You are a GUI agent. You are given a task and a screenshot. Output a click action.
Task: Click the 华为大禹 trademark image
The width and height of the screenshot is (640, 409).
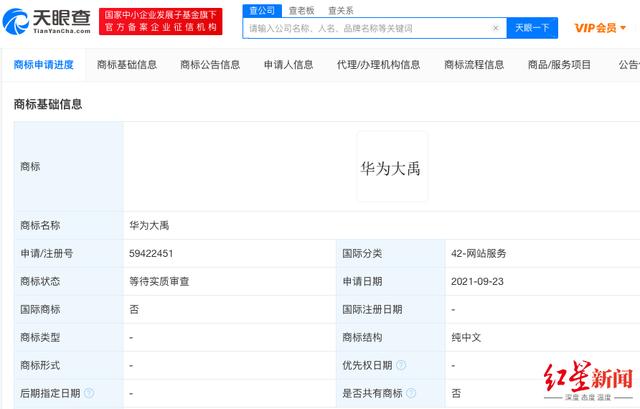392,167
